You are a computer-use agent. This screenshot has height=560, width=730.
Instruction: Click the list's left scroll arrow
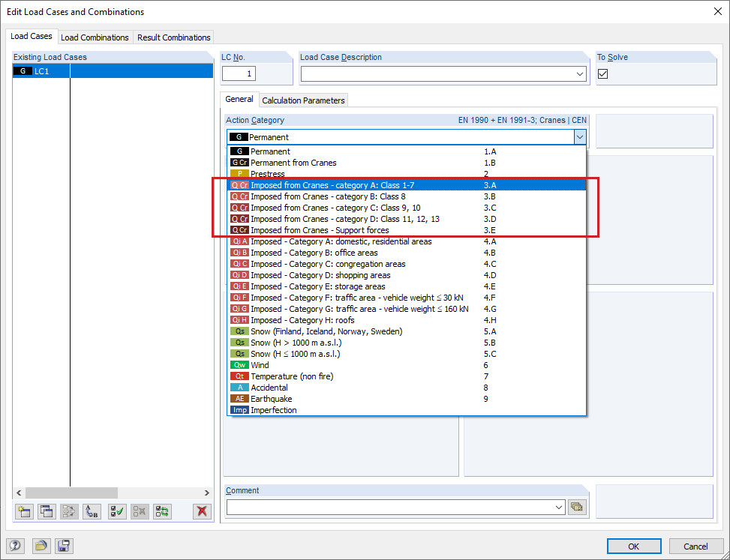(19, 493)
